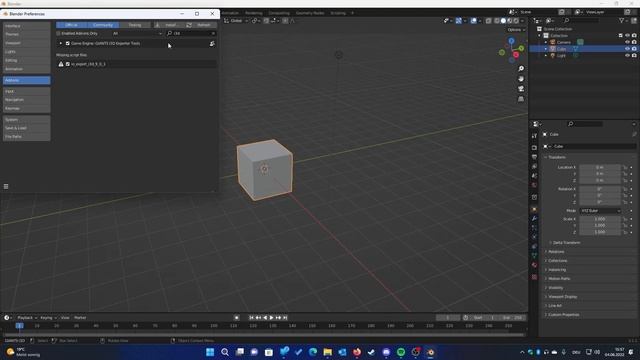Open the Object properties orange square tab

point(534,209)
